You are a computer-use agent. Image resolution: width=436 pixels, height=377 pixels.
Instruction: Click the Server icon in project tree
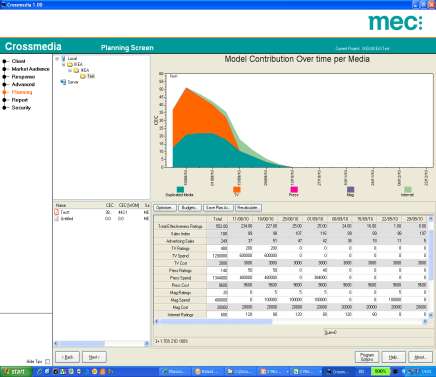[x=63, y=82]
